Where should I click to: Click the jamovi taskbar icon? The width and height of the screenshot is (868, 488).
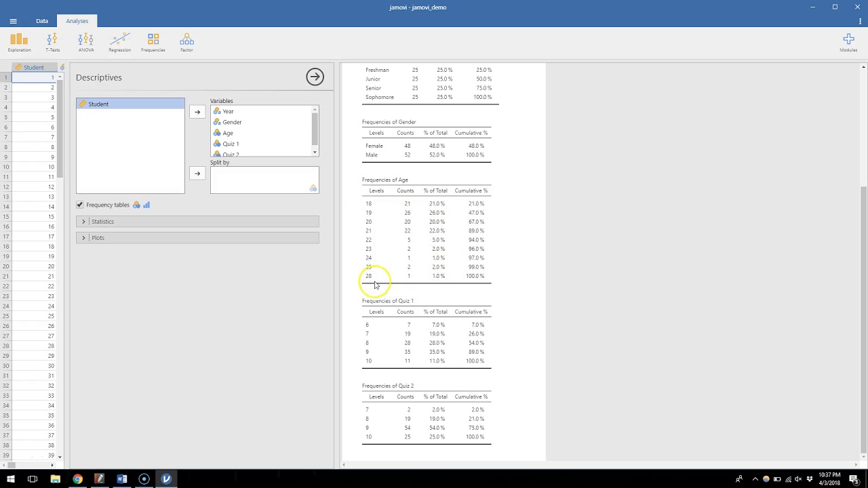[x=166, y=479]
